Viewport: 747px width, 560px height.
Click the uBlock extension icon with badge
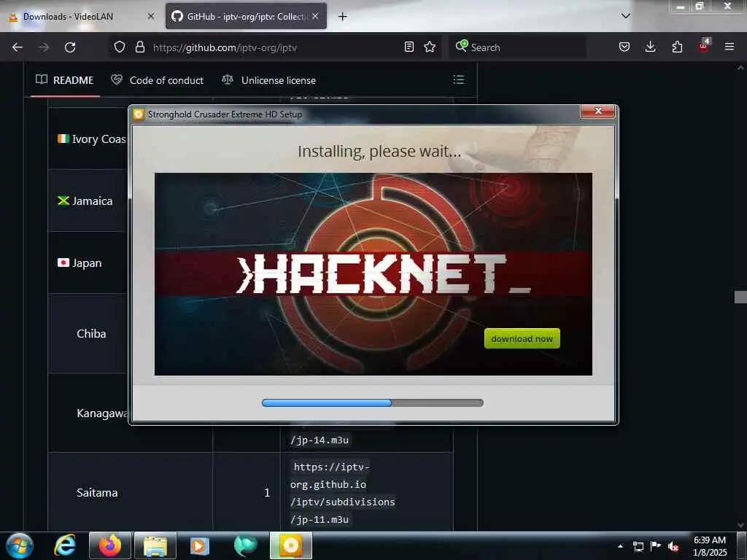click(x=704, y=46)
